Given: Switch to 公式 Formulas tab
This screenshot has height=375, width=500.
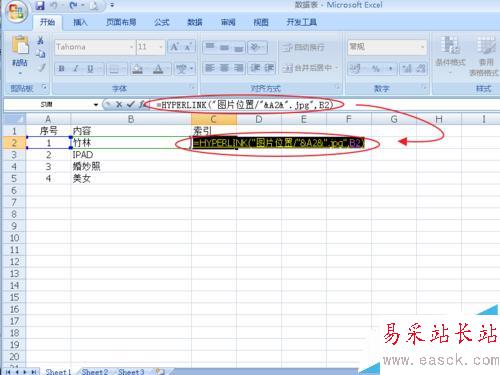Looking at the screenshot, I should coord(162,22).
